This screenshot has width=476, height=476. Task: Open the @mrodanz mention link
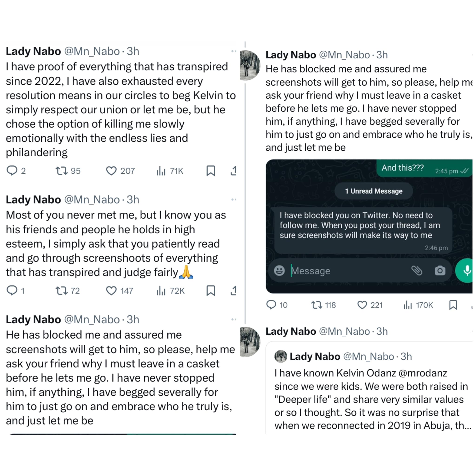(423, 373)
